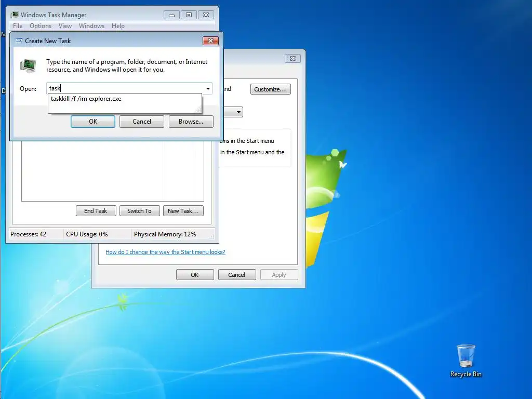This screenshot has width=532, height=399.
Task: Select the taskkill /f /im explorer.exe suggestion
Action: click(125, 99)
